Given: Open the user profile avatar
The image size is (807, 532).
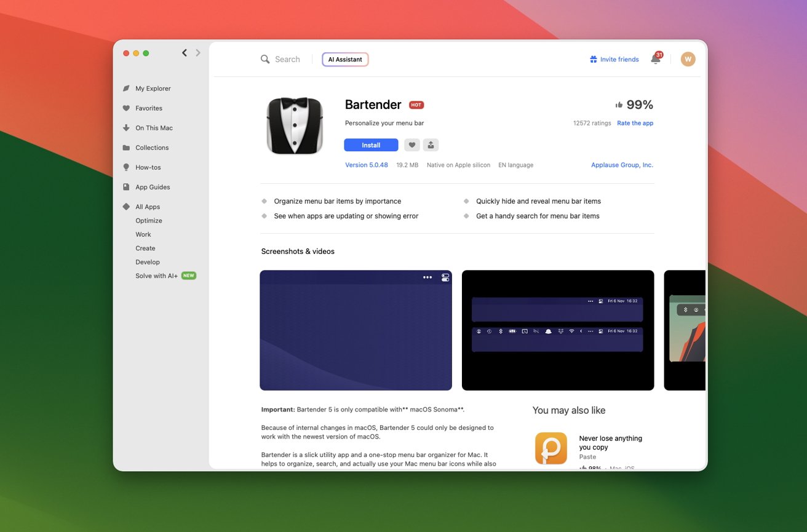Looking at the screenshot, I should pos(688,59).
